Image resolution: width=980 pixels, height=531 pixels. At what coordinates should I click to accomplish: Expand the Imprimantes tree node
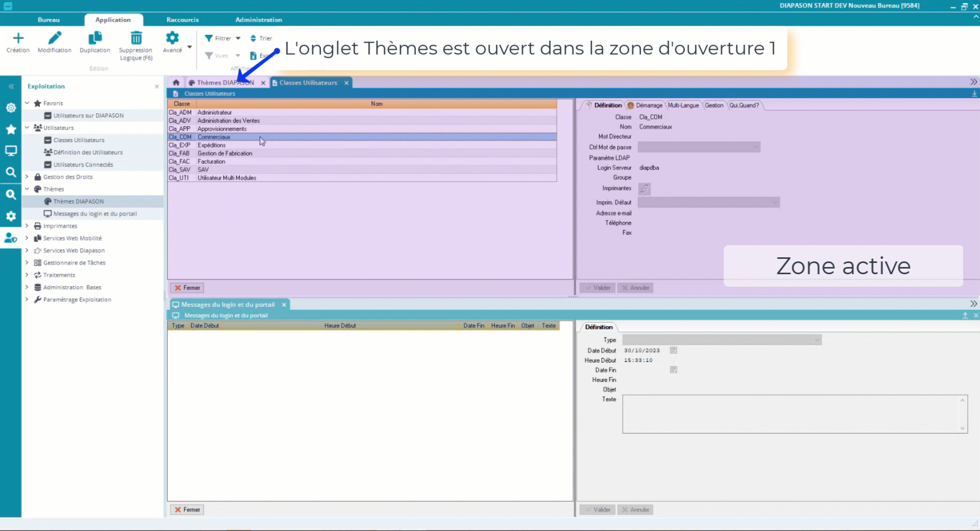[27, 226]
